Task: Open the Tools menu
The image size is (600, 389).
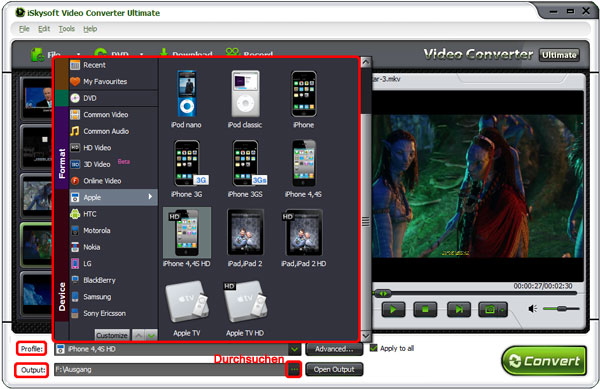Action: [66, 29]
